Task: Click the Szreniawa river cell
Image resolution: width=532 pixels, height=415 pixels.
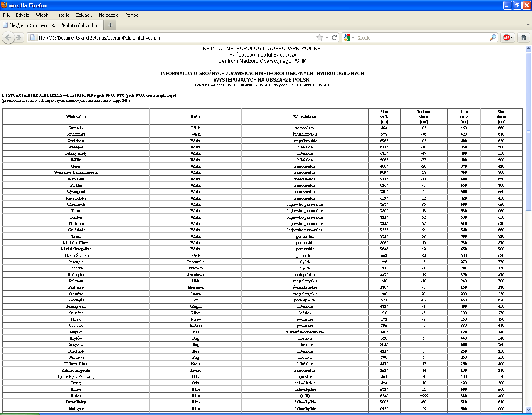Action: coord(196,275)
